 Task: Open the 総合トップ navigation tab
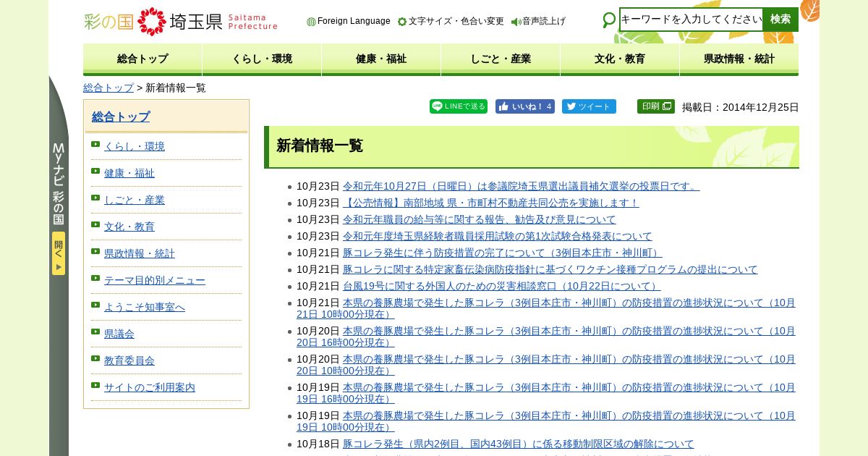click(142, 59)
